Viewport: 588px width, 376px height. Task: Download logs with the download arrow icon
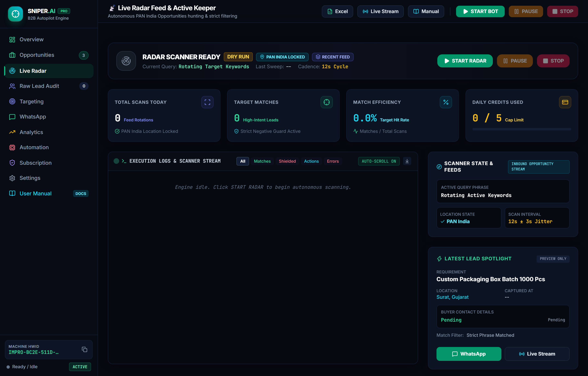click(x=407, y=161)
